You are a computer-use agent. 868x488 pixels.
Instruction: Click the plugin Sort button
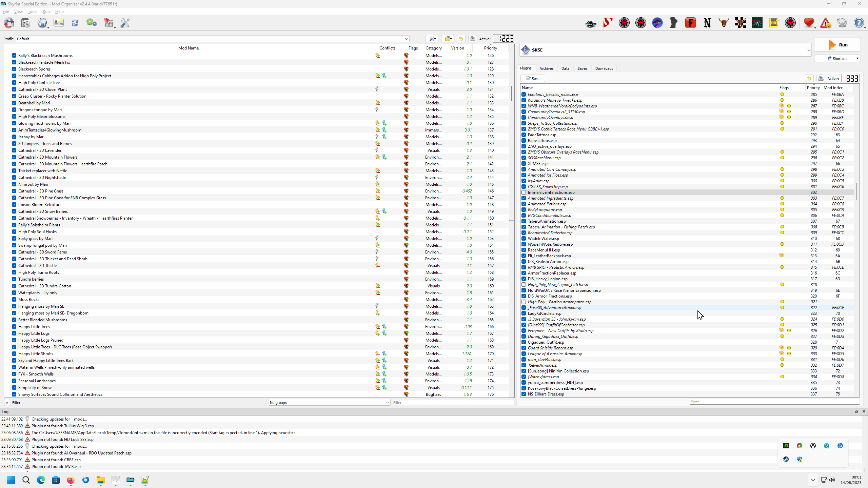point(532,79)
